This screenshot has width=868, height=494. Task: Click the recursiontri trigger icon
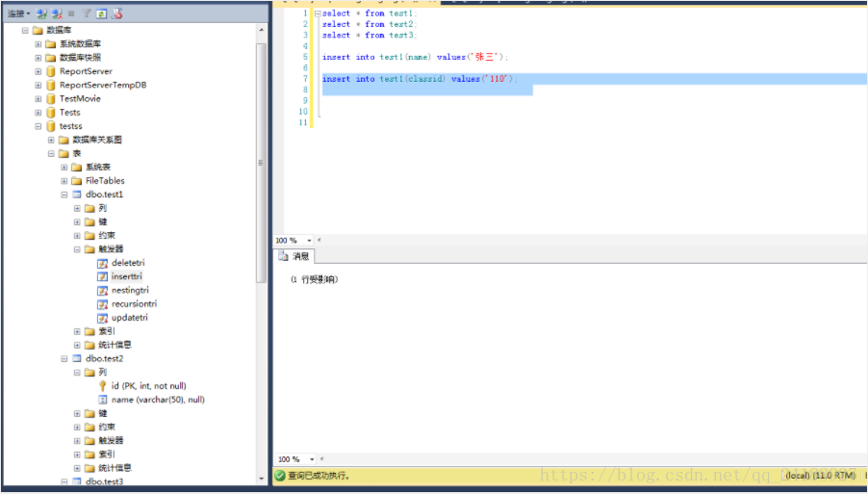pos(102,304)
